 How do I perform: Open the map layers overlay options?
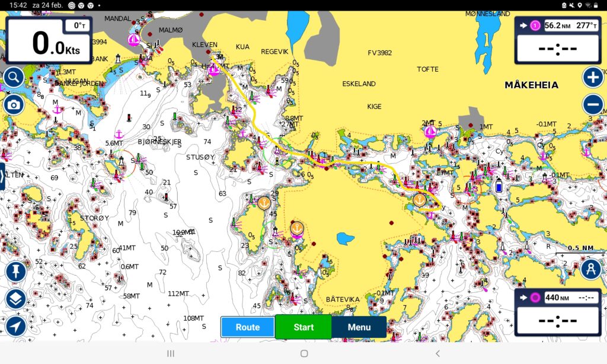tap(16, 299)
